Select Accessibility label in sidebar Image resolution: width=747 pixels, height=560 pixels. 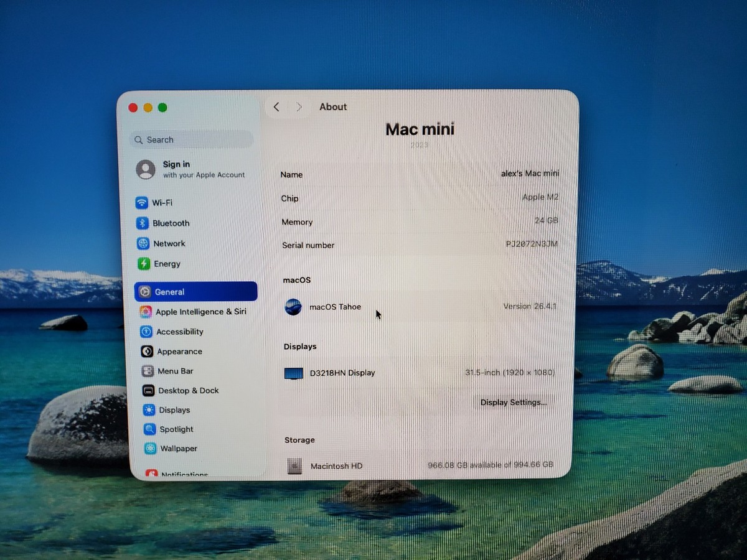click(x=180, y=332)
